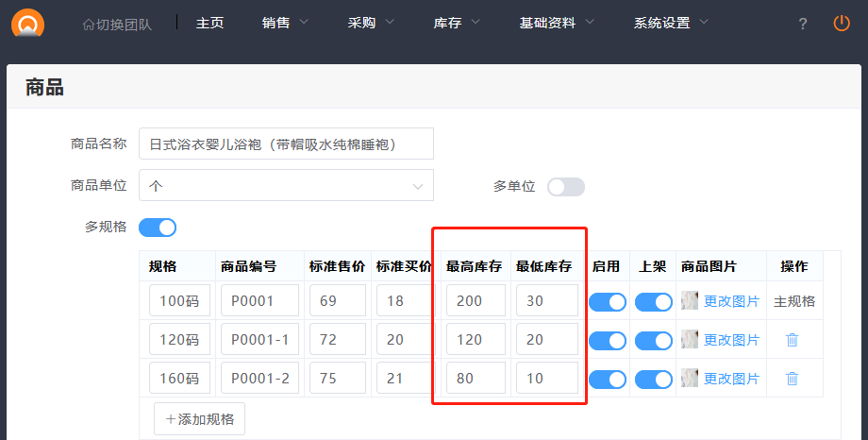Image resolution: width=868 pixels, height=440 pixels.
Task: Click the orange power logout icon
Action: [x=842, y=24]
